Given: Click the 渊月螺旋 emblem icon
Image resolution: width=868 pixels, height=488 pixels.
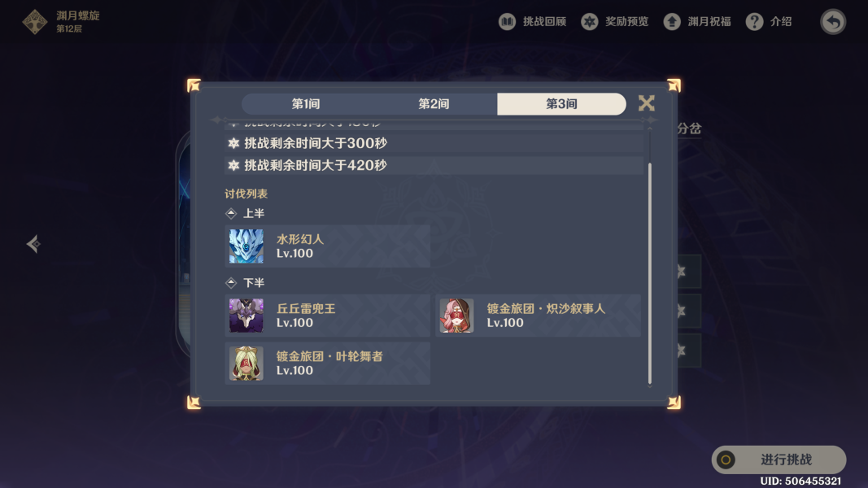Looking at the screenshot, I should tap(35, 22).
